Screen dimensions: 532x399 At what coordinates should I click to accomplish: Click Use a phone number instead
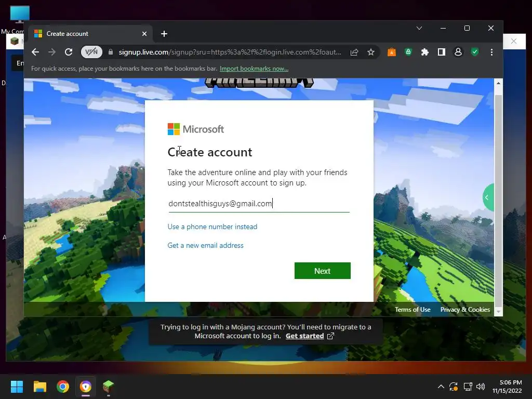click(x=212, y=227)
